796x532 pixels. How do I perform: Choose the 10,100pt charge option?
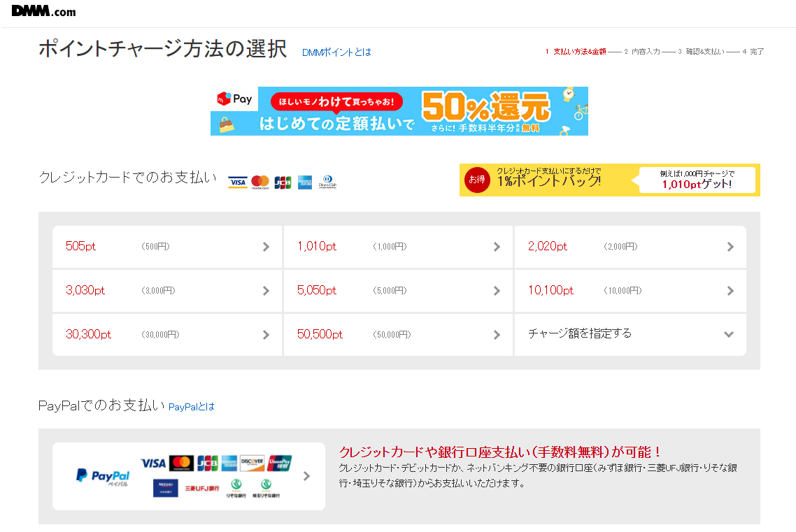click(630, 291)
